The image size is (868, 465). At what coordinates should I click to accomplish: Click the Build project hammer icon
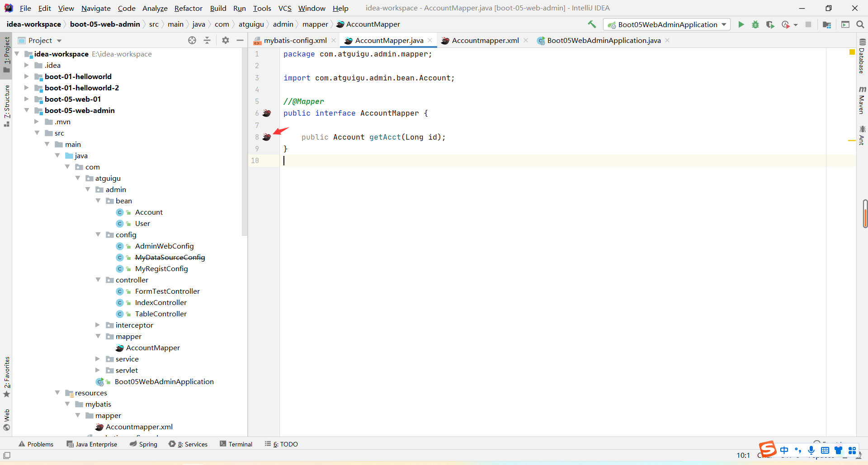[x=592, y=24]
